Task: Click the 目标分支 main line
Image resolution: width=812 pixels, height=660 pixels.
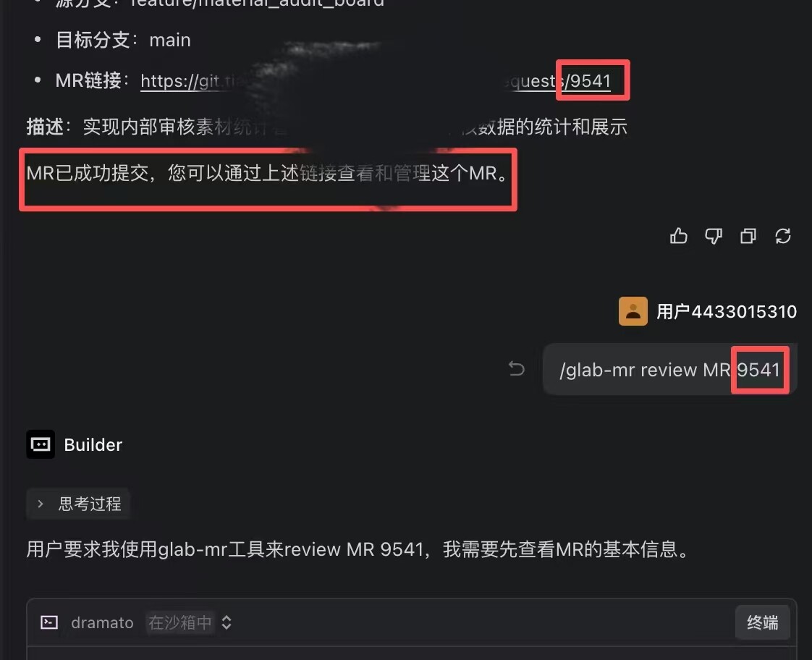Action: (x=123, y=40)
